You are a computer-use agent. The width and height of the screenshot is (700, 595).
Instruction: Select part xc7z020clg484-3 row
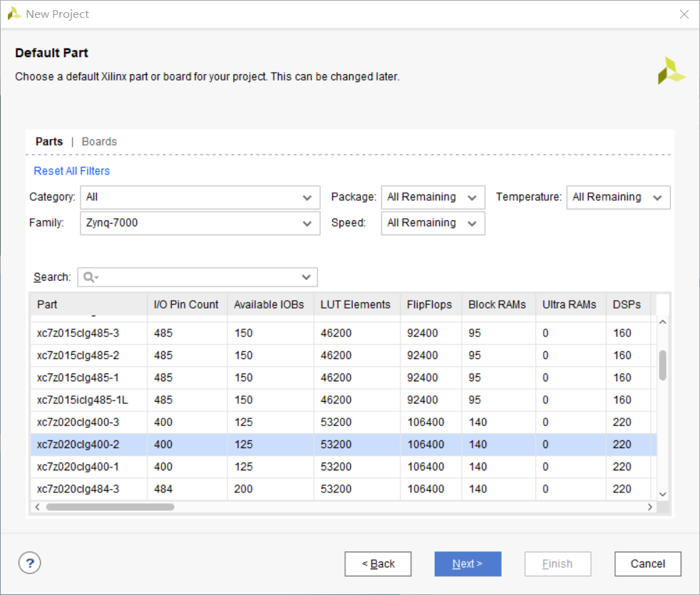[344, 490]
